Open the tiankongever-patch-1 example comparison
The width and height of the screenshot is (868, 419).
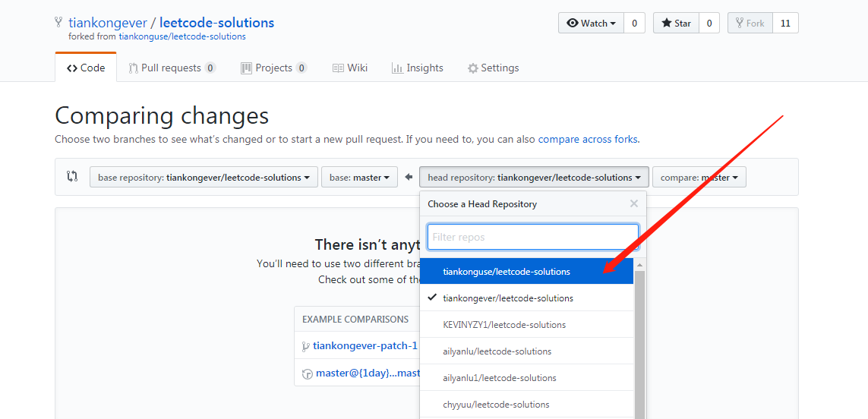[x=365, y=345]
